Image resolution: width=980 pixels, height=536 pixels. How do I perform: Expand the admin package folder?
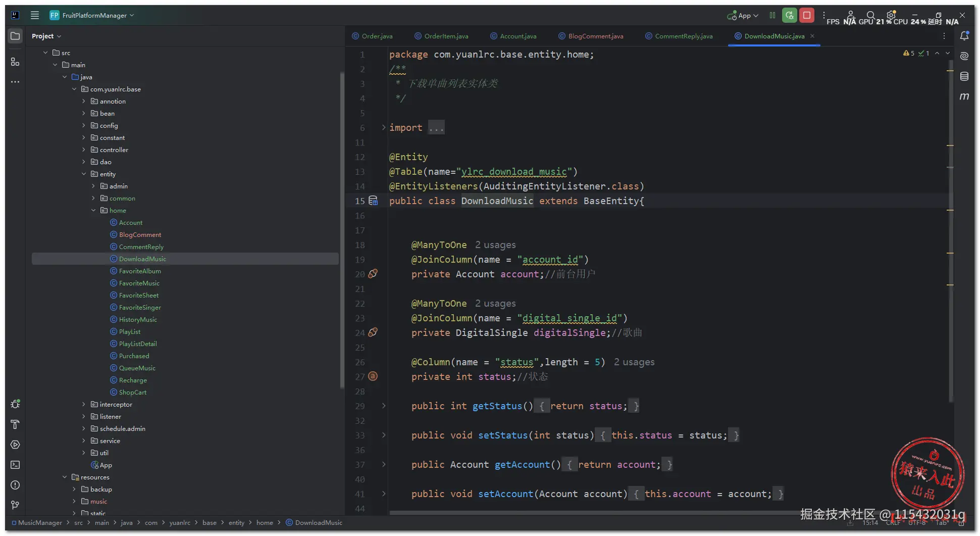click(93, 186)
